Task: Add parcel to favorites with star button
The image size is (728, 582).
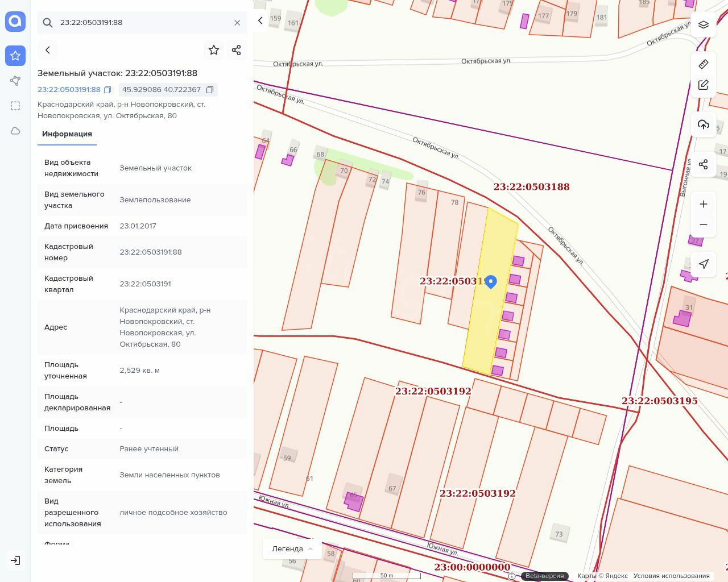Action: [x=214, y=50]
